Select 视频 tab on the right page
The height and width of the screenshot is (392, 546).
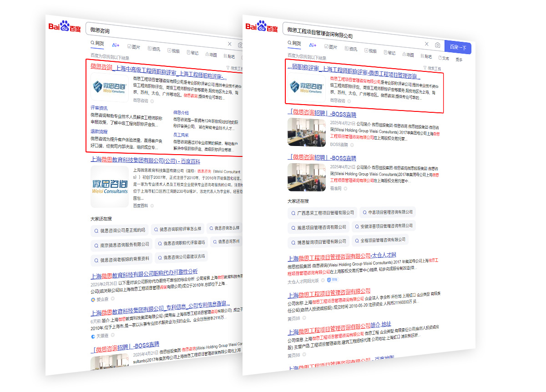[x=370, y=51]
